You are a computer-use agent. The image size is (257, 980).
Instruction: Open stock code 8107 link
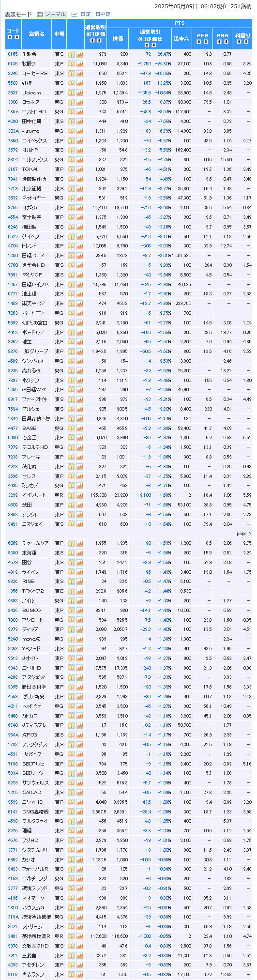pyautogui.click(x=13, y=975)
